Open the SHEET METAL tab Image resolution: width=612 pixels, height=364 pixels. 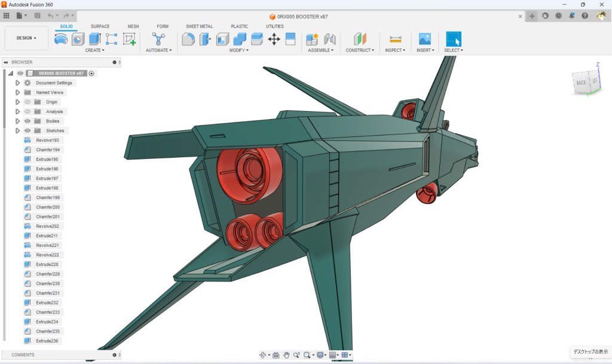tap(199, 26)
